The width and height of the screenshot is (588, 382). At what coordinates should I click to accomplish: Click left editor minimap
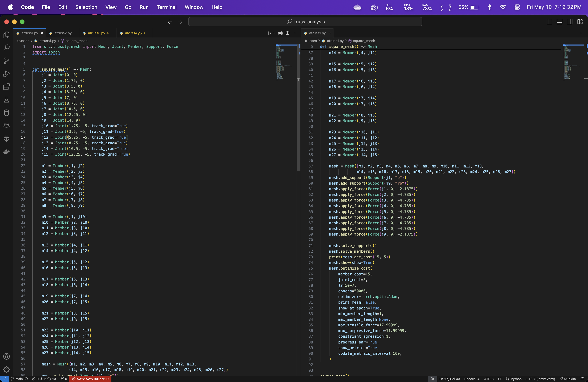click(x=286, y=62)
